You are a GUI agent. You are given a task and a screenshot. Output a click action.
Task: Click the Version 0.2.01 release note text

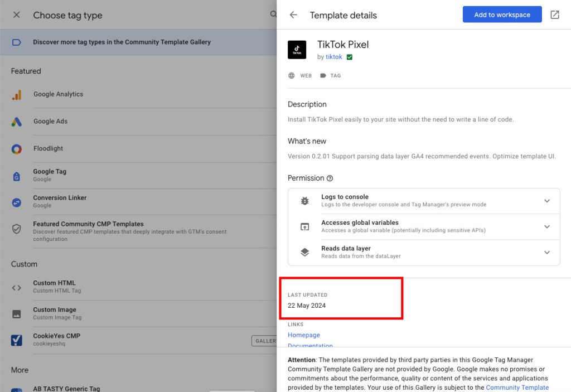pyautogui.click(x=422, y=156)
